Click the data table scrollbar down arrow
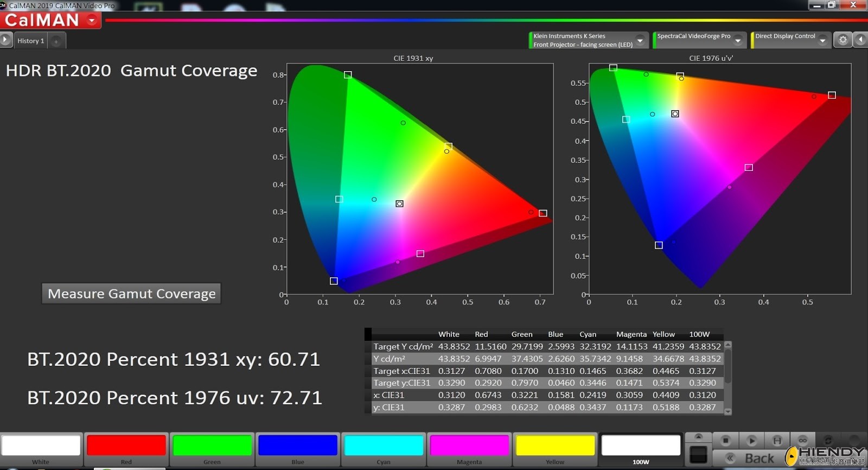 pyautogui.click(x=728, y=411)
